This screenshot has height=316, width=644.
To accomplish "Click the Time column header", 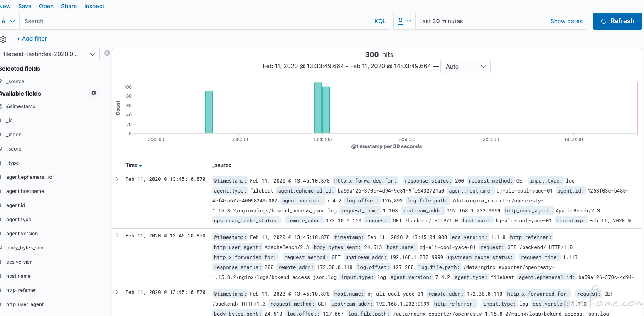I will (131, 165).
